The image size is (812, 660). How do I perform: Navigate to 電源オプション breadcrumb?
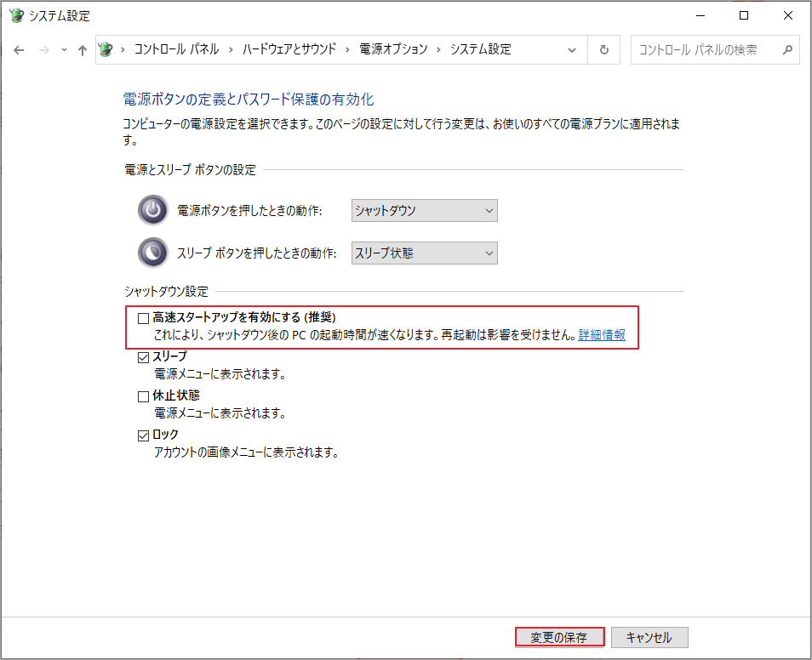[393, 49]
